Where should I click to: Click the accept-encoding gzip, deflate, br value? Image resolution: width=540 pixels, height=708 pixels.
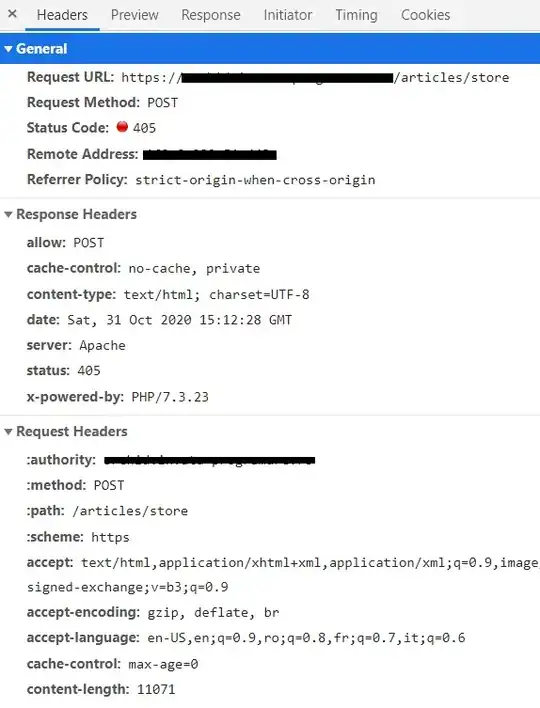[x=213, y=613]
